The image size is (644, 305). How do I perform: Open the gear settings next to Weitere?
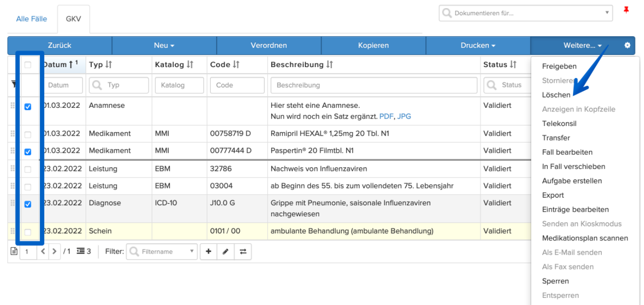[x=627, y=45]
